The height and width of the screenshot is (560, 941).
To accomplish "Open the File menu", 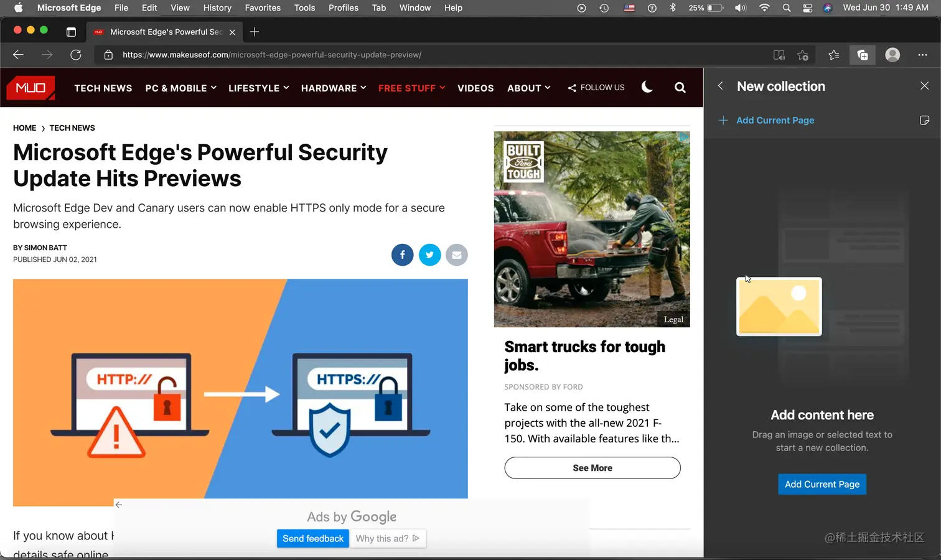I will (121, 7).
